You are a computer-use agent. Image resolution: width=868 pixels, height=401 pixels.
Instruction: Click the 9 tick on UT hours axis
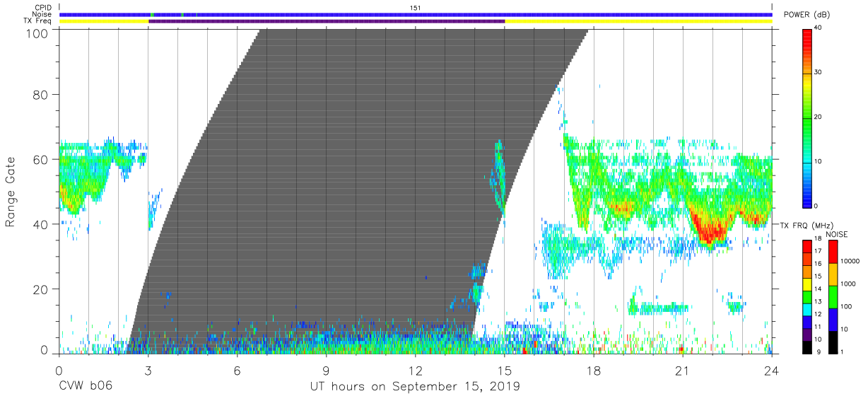326,371
